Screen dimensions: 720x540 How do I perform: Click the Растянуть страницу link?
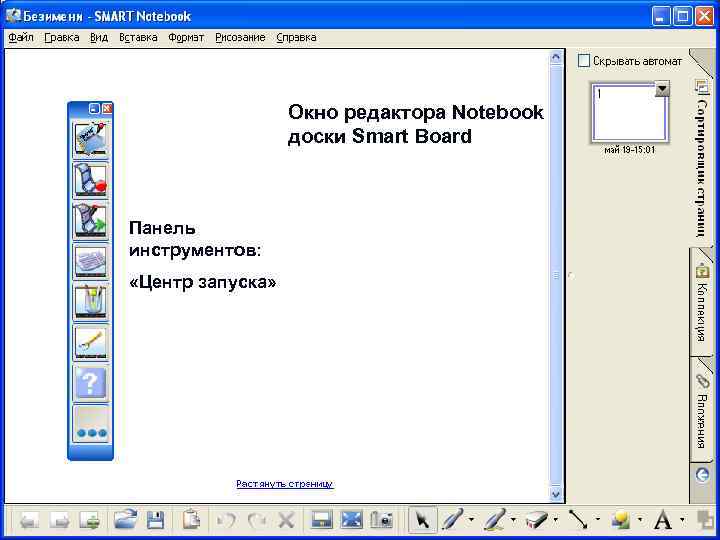pos(285,484)
